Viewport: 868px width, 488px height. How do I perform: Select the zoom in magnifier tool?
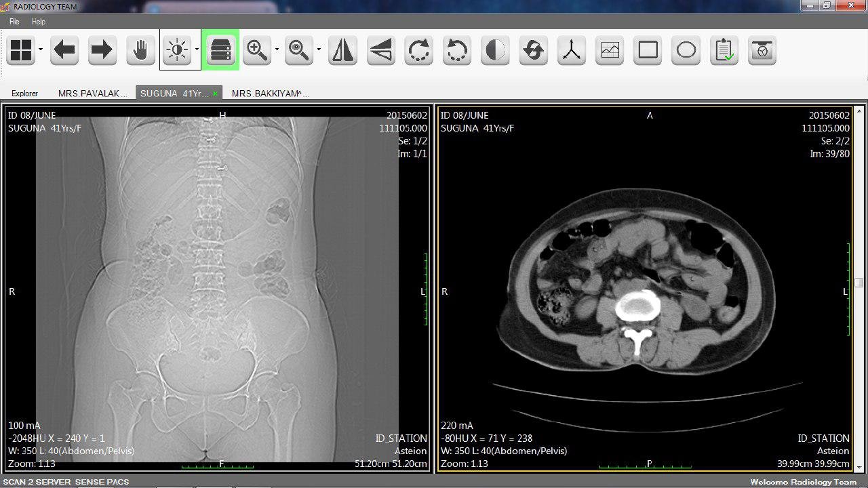(256, 51)
